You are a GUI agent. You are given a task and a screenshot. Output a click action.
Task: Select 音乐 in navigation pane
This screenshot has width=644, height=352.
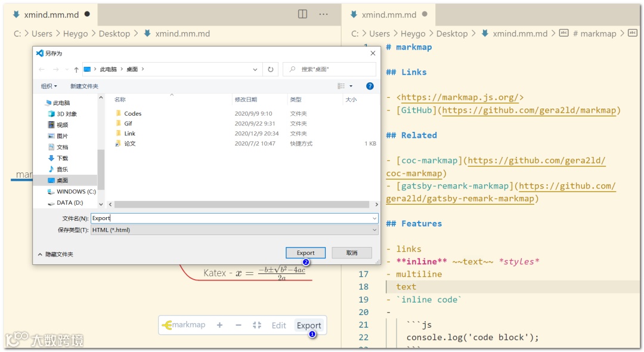57,169
